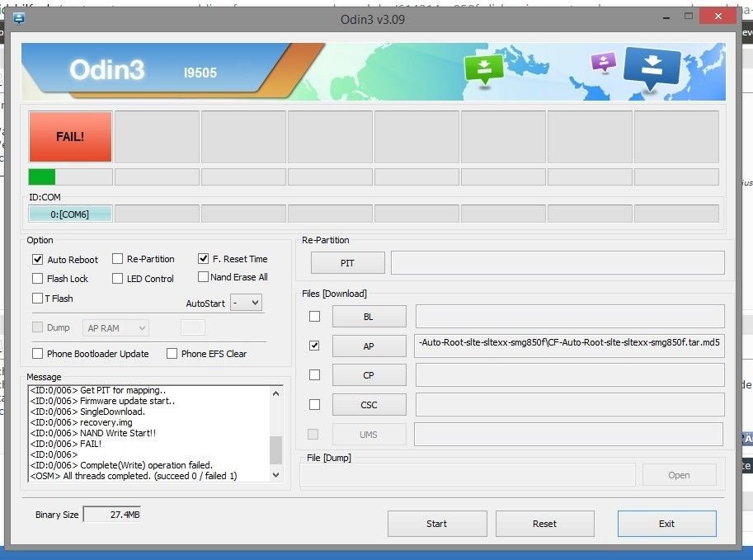
Task: Click the Exit button
Action: click(x=666, y=524)
